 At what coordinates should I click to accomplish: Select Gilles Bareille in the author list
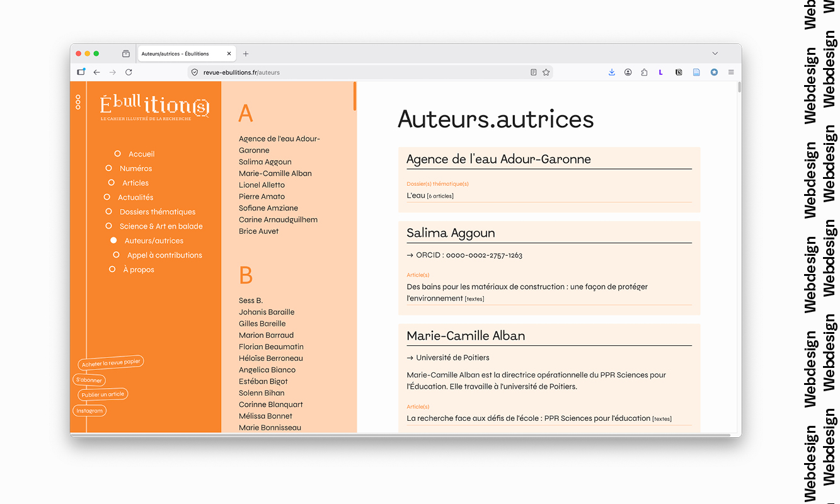pyautogui.click(x=262, y=324)
